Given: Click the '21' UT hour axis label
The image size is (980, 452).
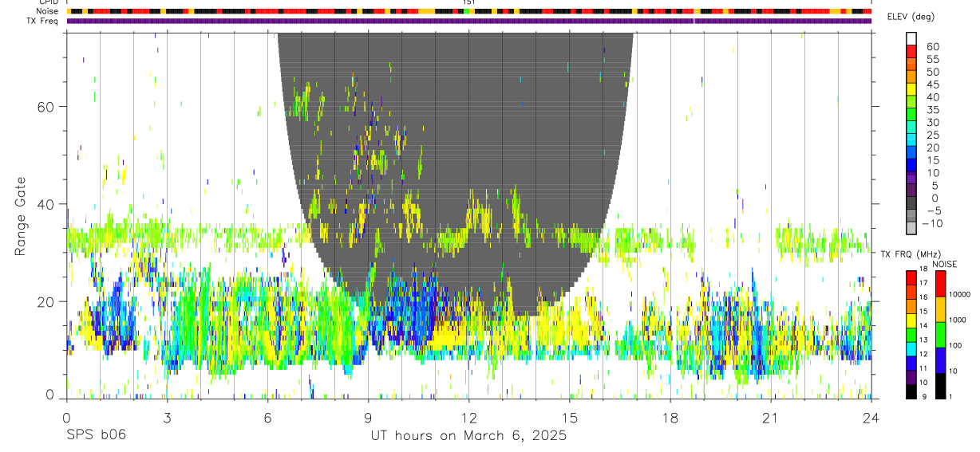Looking at the screenshot, I should [x=770, y=418].
